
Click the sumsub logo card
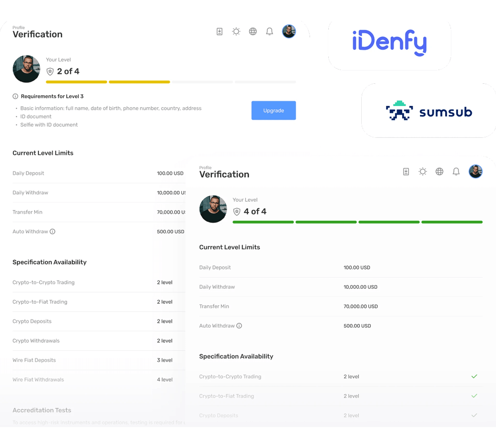[429, 111]
